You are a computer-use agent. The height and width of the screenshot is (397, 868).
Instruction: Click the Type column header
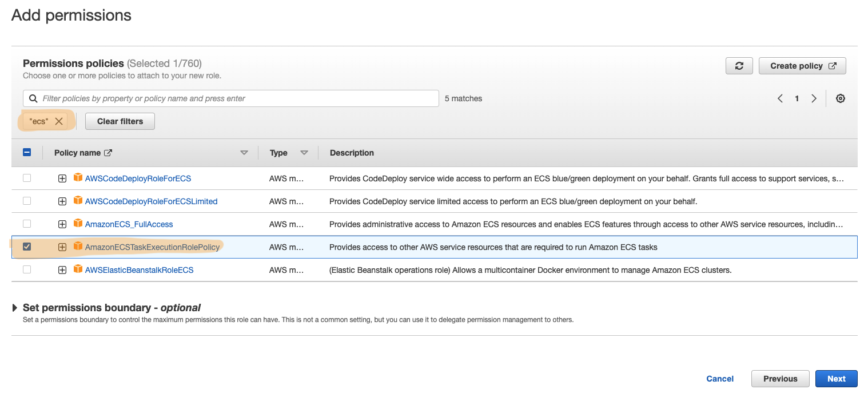coord(278,153)
